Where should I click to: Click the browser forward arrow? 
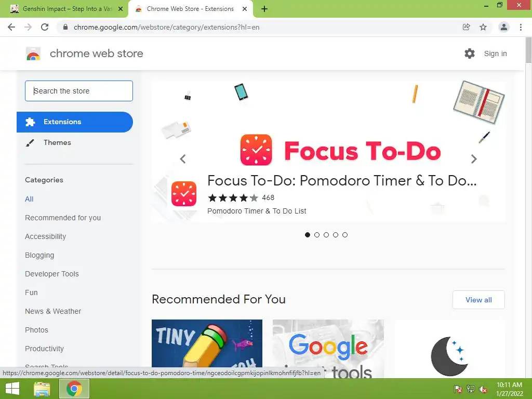pos(28,27)
